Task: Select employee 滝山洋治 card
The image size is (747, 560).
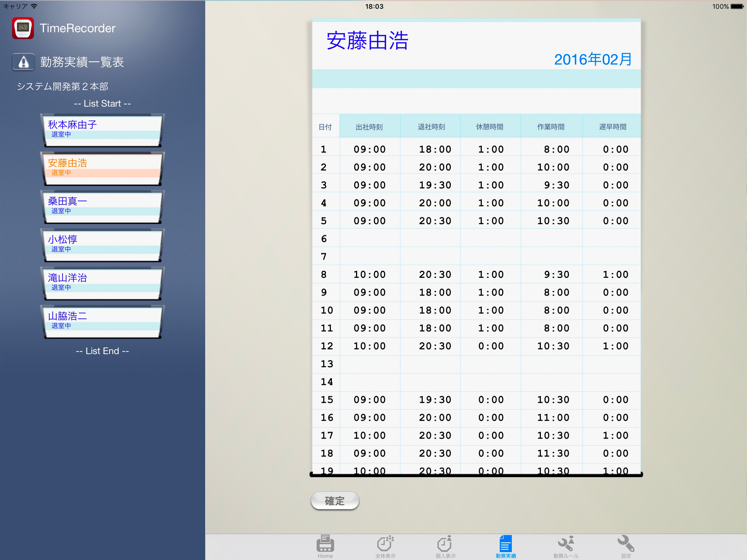Action: point(102,283)
